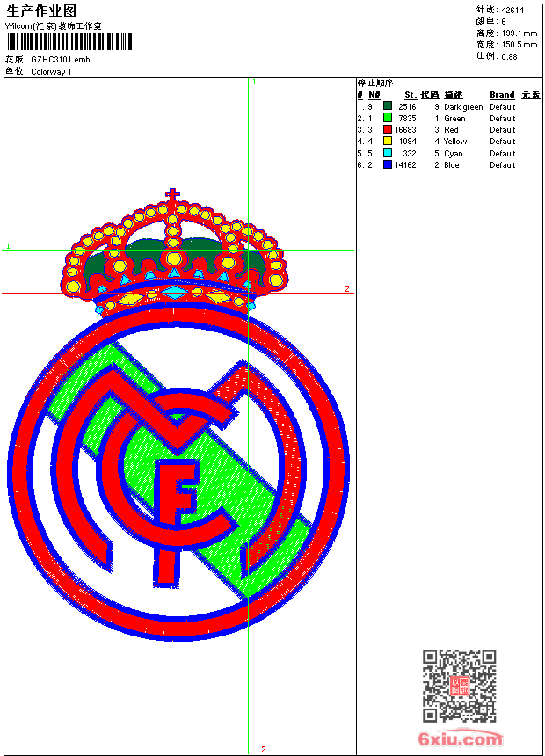
Task: Click the Cyan color swatch
Action: pyautogui.click(x=388, y=153)
